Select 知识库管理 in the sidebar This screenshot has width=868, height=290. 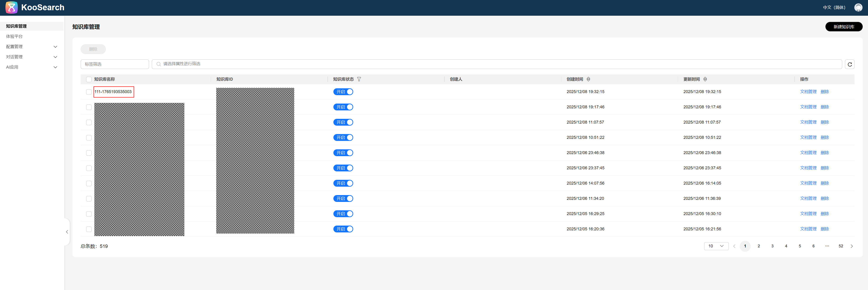[16, 26]
